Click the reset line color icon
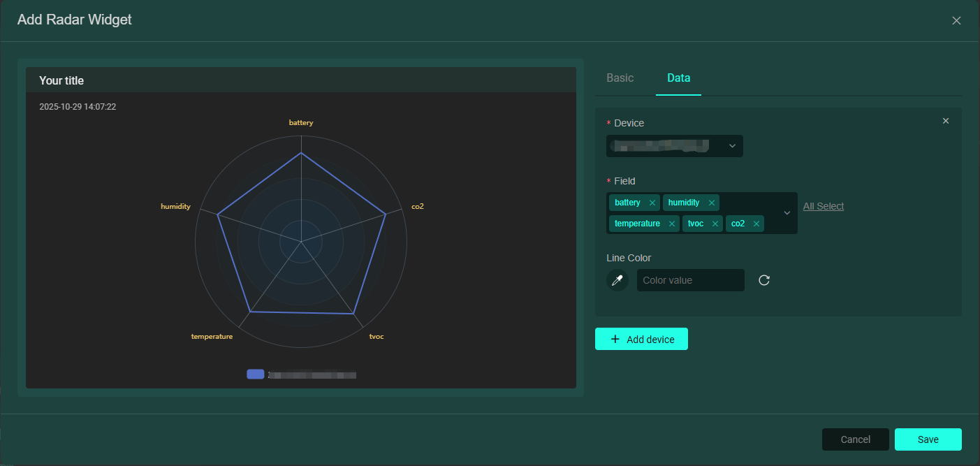This screenshot has height=466, width=980. click(x=764, y=280)
